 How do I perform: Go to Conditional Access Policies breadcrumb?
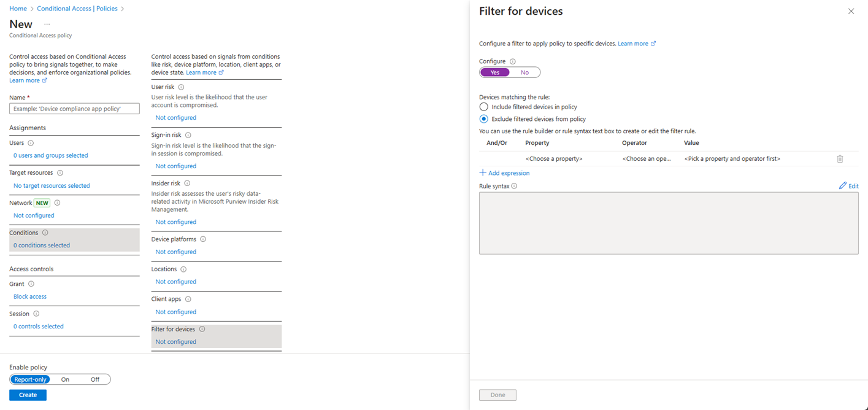(x=77, y=9)
